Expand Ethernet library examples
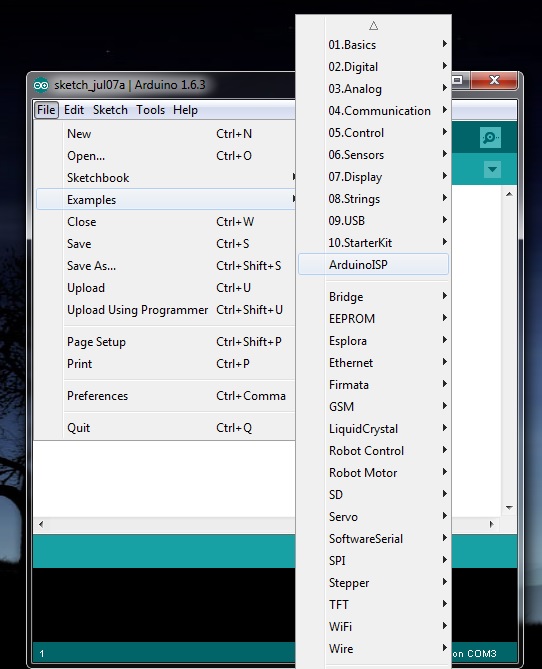Viewport: 542px width, 669px height. pos(373,363)
